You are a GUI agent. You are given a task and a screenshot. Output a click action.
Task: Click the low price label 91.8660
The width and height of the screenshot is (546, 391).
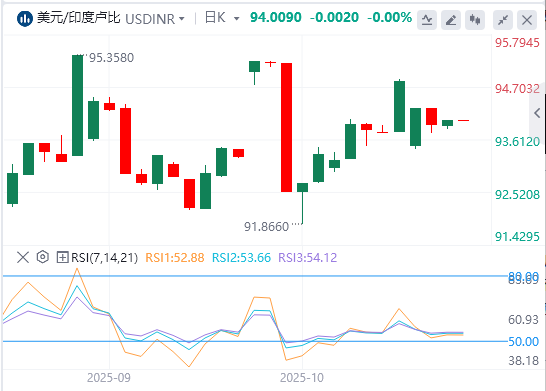click(x=266, y=227)
